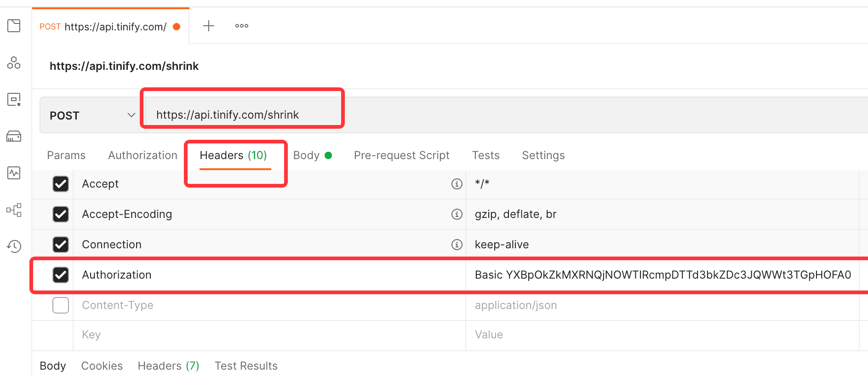Open the tab options ellipsis menu

click(242, 26)
